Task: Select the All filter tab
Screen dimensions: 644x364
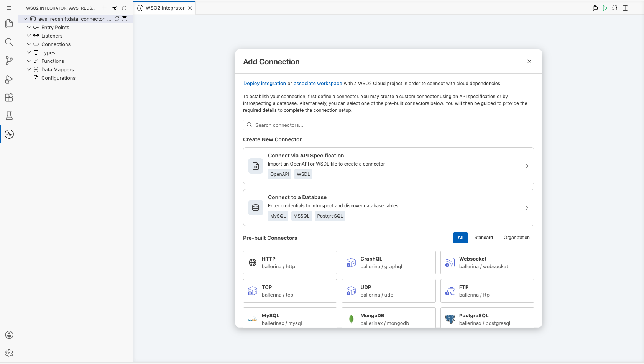Action: (460, 238)
